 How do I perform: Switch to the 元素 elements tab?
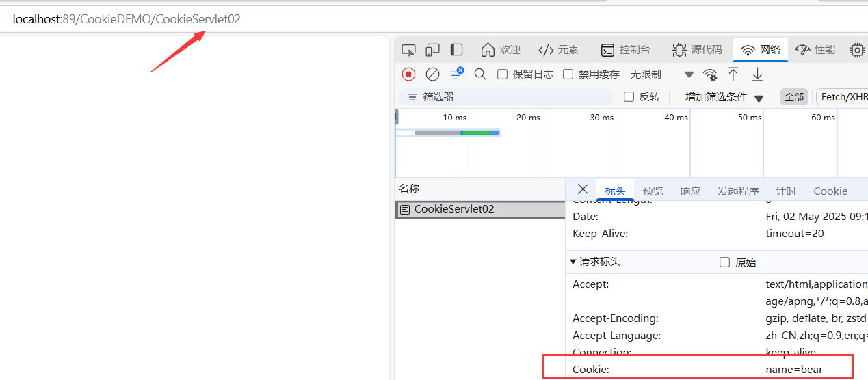tap(559, 50)
